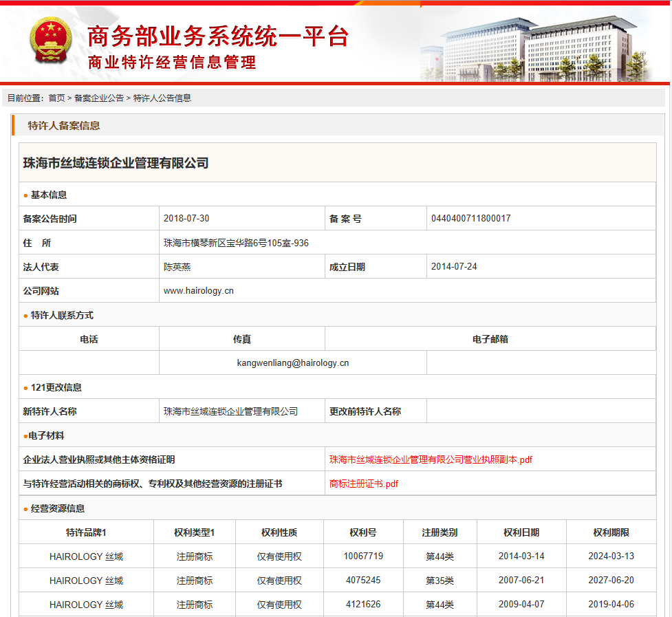Select the address 珠海市横琴新区宝华路6号105室-936
The width and height of the screenshot is (672, 617).
[236, 243]
